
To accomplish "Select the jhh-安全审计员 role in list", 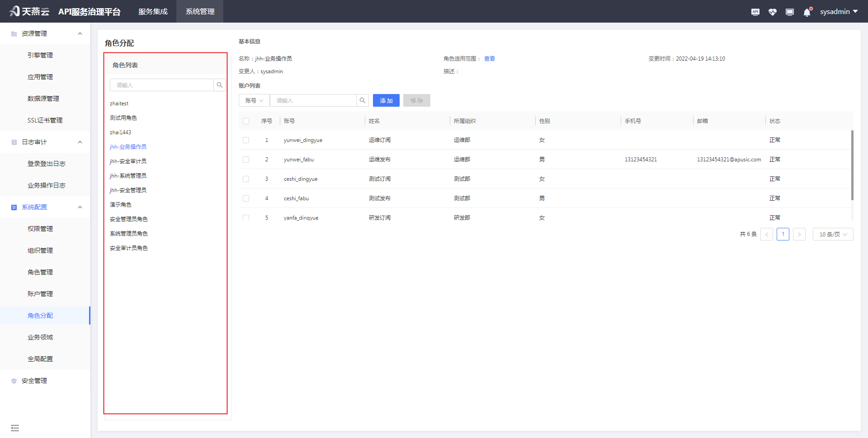I will point(128,161).
